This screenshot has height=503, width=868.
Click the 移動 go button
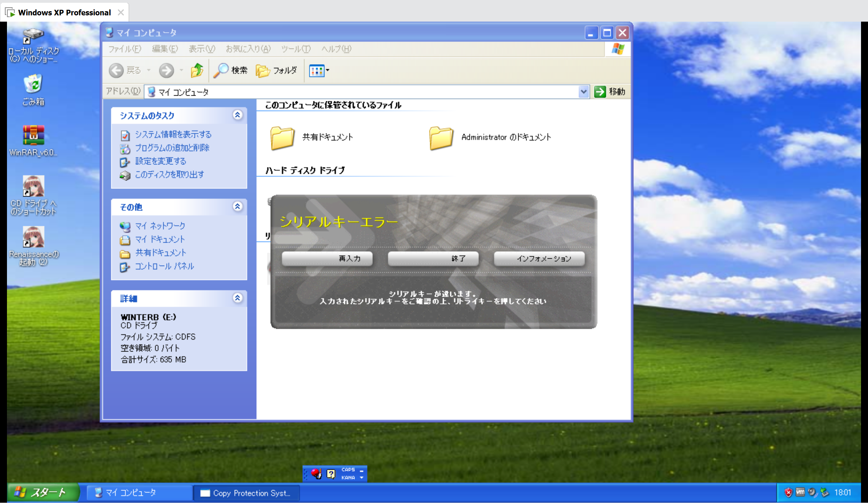coord(610,92)
